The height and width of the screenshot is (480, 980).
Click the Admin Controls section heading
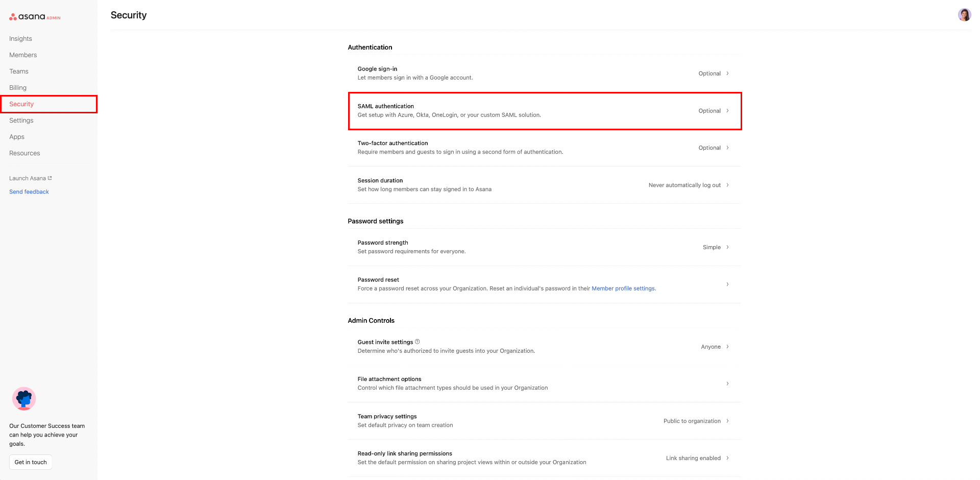[371, 321]
